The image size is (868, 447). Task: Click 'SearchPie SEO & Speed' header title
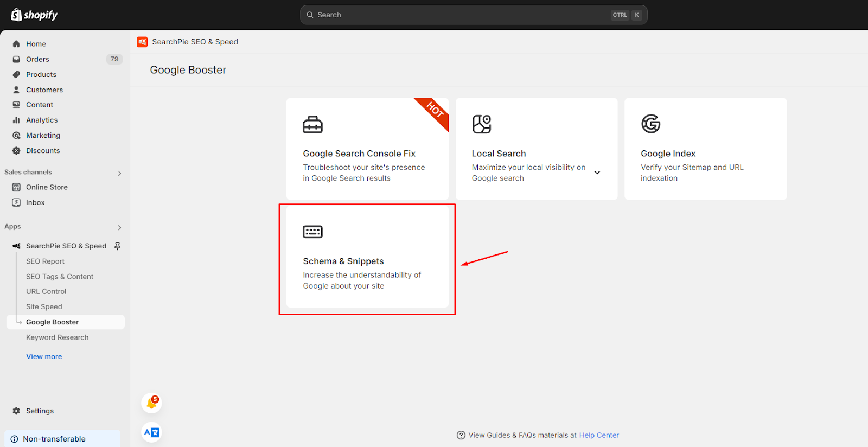pos(195,42)
